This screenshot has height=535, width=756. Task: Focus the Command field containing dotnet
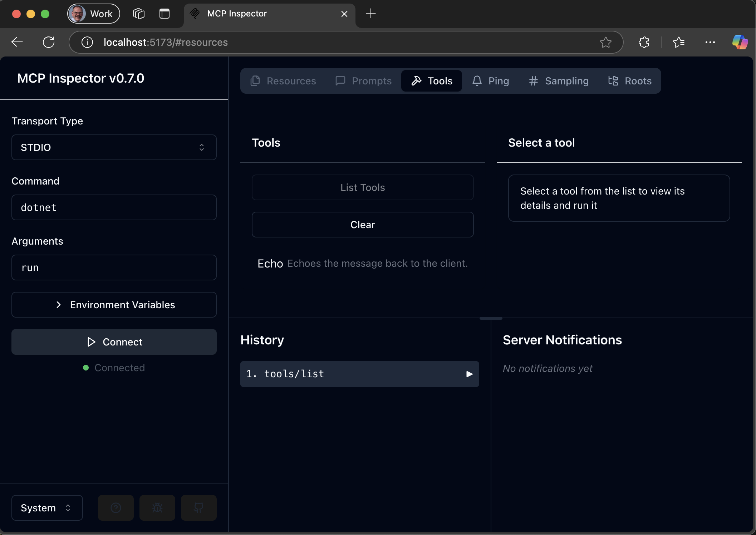point(114,207)
